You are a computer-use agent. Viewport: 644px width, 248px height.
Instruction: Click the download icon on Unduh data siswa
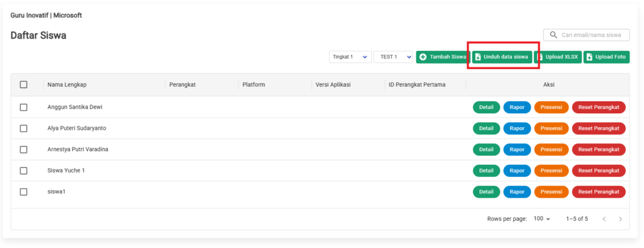coord(478,57)
